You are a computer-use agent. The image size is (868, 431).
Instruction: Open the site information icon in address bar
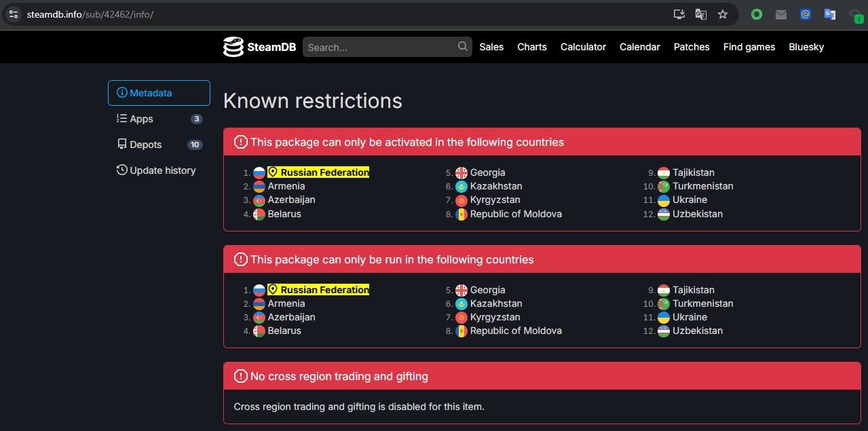(14, 14)
